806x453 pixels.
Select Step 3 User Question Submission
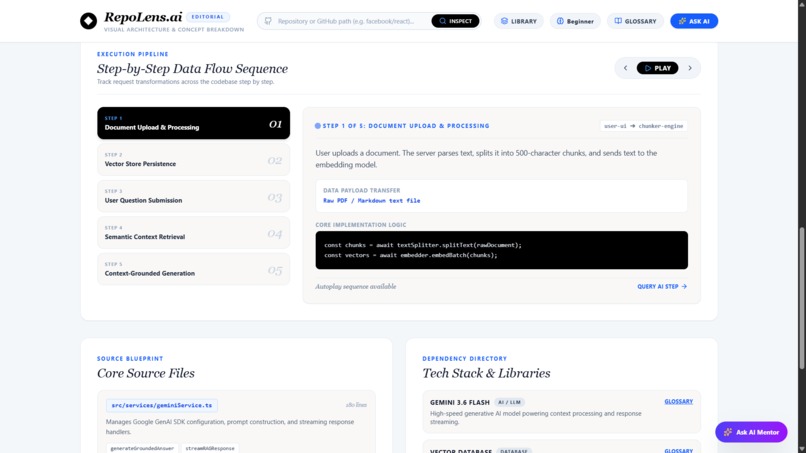click(193, 196)
